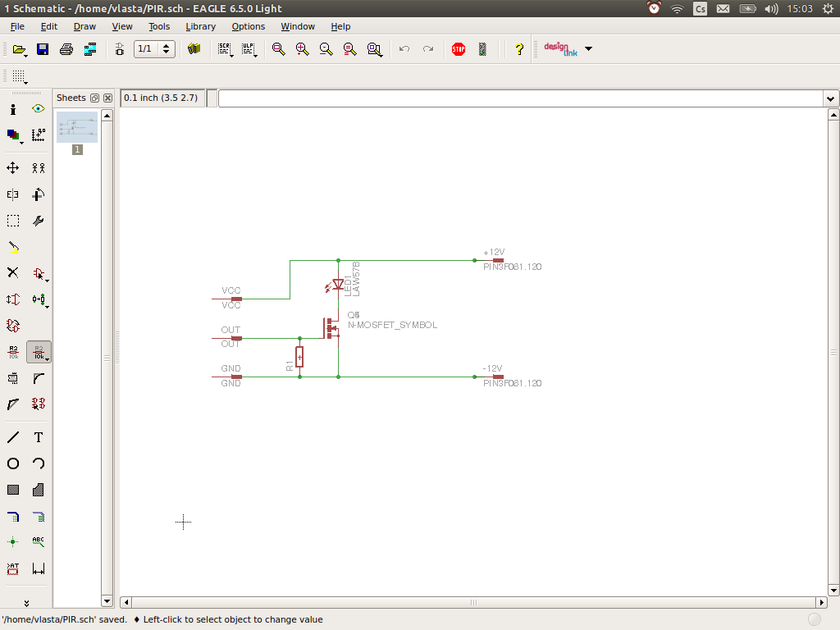The width and height of the screenshot is (840, 630).
Task: Toggle float on the Sheets panel
Action: (94, 98)
